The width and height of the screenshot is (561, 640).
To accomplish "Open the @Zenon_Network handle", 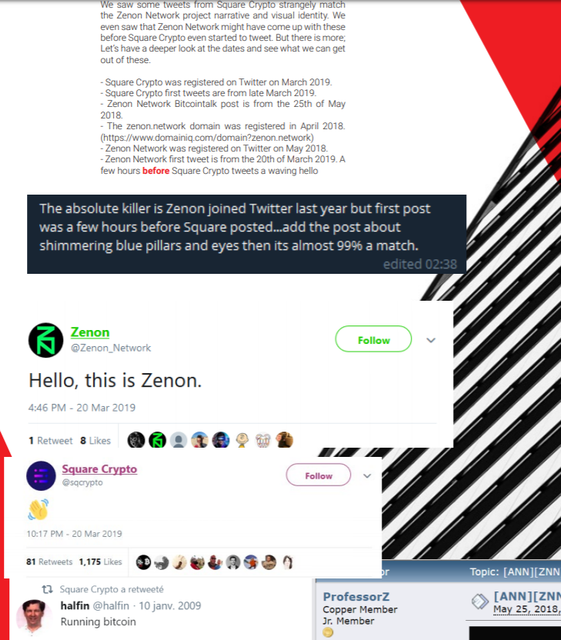I will 111,348.
